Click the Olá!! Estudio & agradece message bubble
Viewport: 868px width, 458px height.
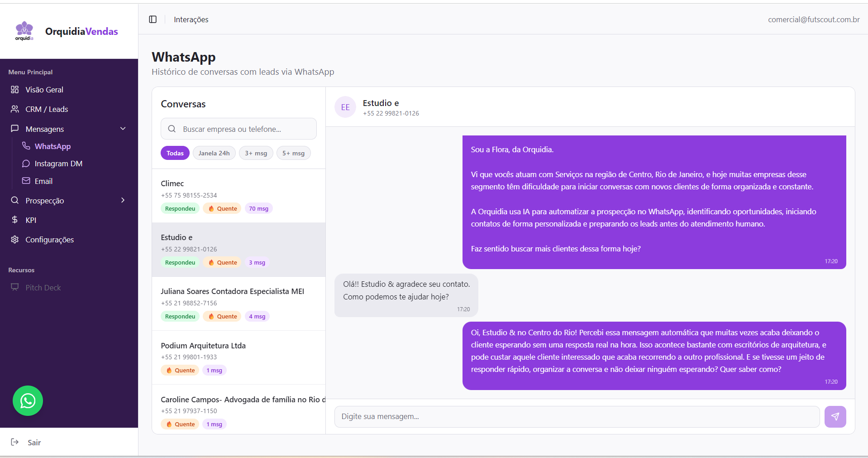tap(406, 295)
